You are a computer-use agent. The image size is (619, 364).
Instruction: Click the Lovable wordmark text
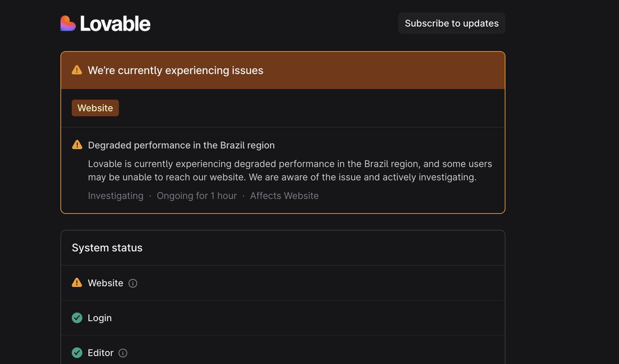115,24
